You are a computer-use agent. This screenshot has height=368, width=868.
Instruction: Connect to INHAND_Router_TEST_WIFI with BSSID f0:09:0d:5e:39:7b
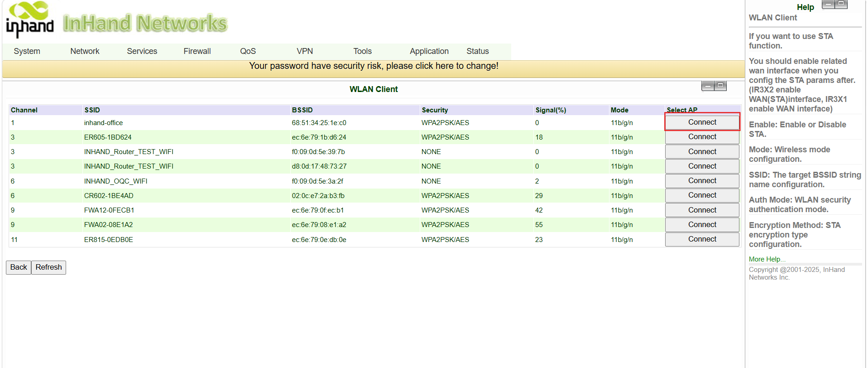702,151
